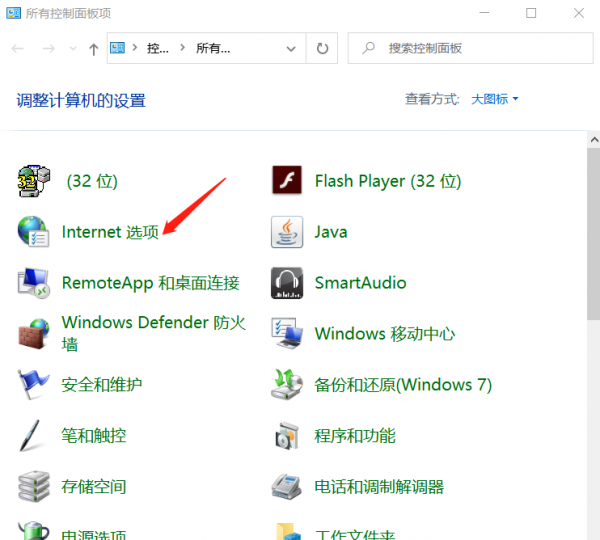Open the 安全和维护 blue flag icon
Image resolution: width=600 pixels, height=540 pixels.
click(34, 384)
